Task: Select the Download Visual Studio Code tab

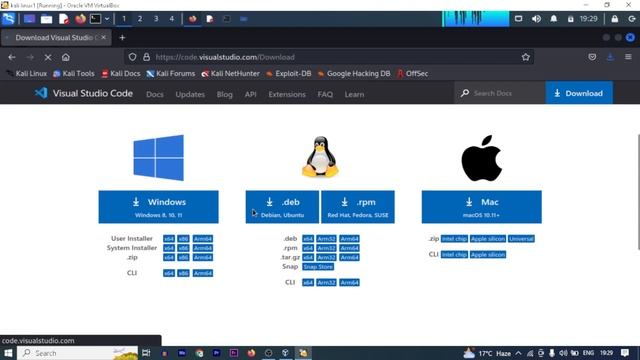Action: point(56,38)
